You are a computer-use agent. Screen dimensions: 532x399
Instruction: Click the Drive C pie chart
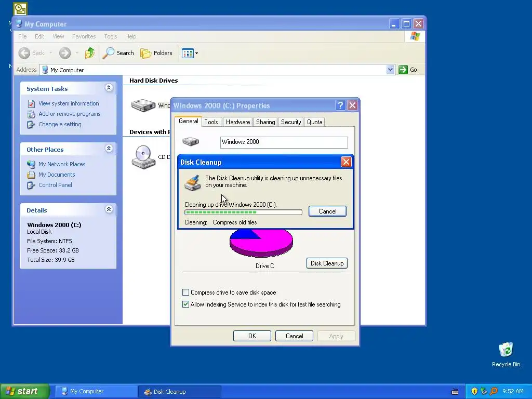(261, 242)
